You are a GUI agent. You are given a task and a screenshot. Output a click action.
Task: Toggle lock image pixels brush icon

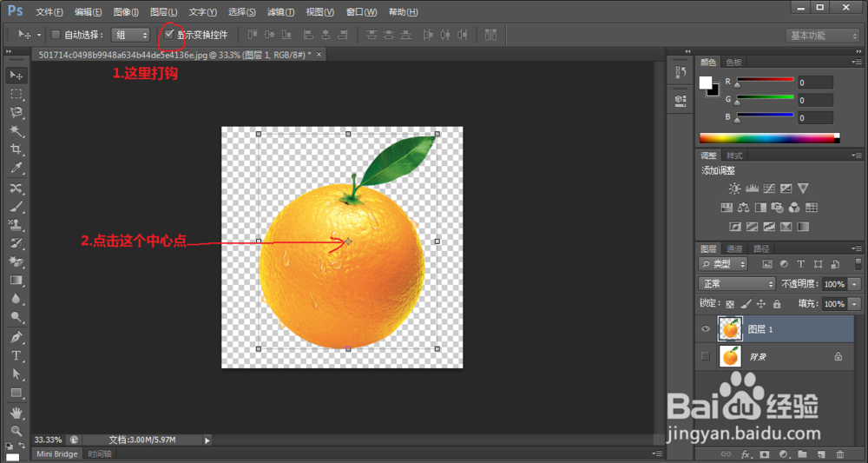click(746, 303)
